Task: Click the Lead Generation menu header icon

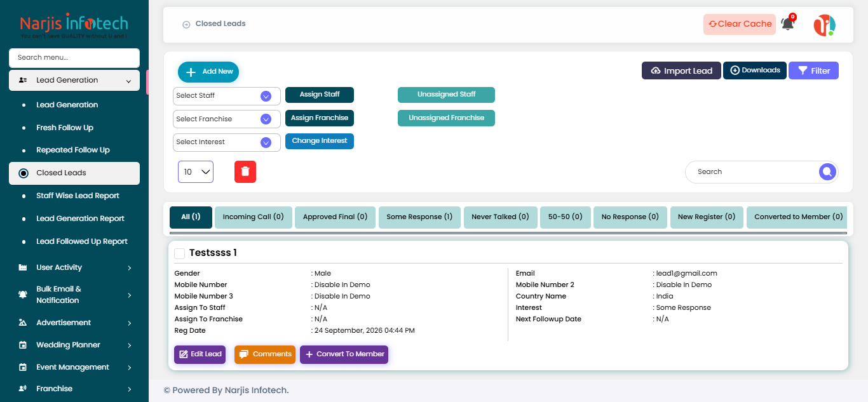Action: (x=23, y=81)
